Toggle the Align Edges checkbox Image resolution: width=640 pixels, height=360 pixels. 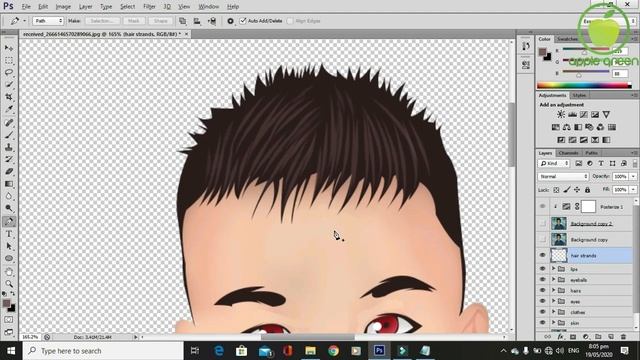coord(290,21)
